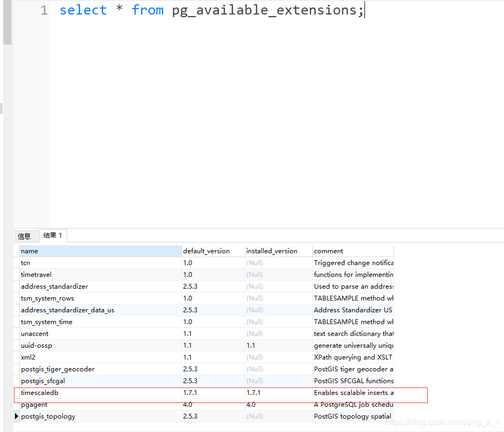Click pgagent installed_version 4.0 cell
504x432 pixels.
279,405
